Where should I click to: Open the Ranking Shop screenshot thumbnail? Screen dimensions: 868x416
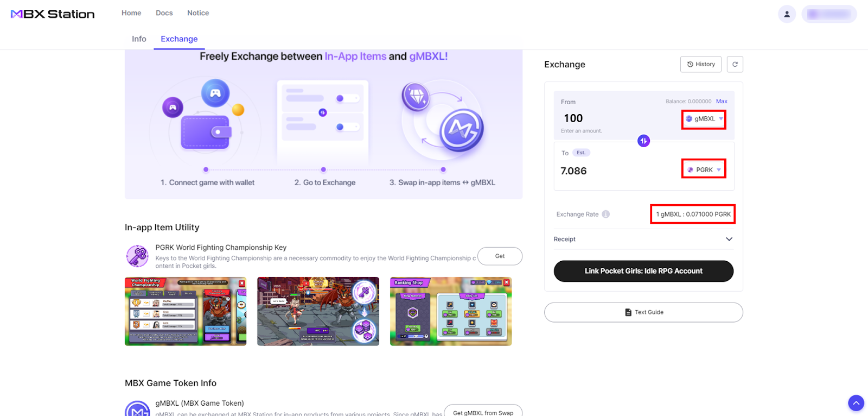451,312
